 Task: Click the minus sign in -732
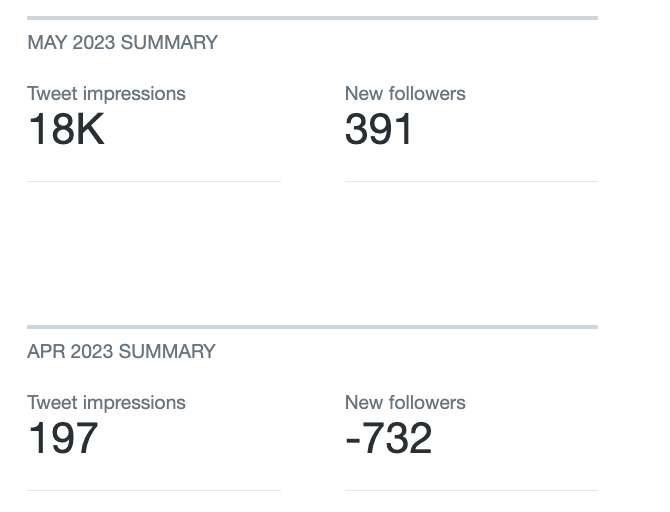coord(352,441)
